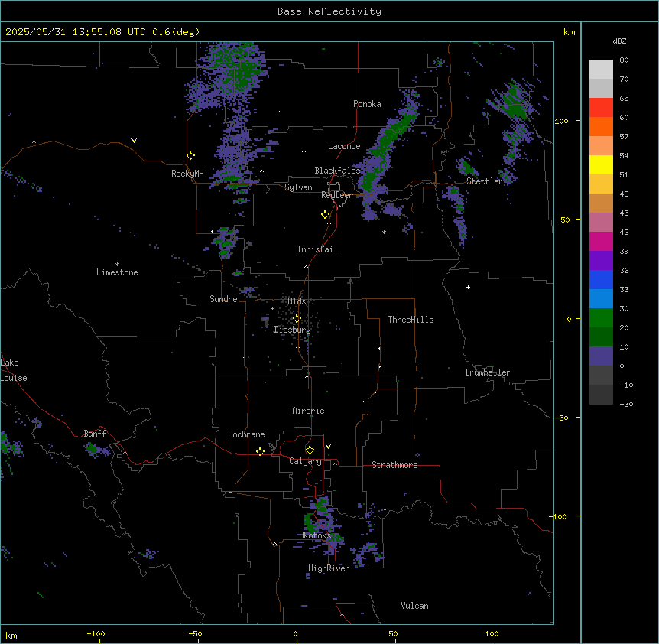This screenshot has width=659, height=644.
Task: Select the RedDeer city label
Action: point(336,195)
